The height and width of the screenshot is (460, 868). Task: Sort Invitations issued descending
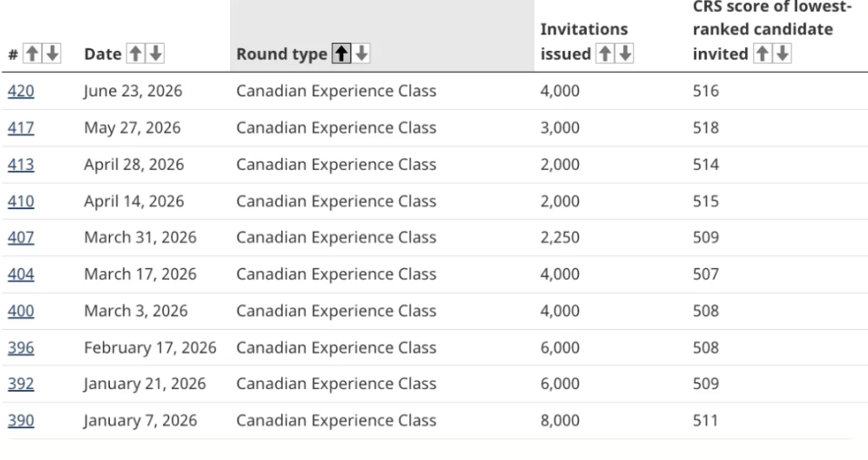click(x=624, y=54)
